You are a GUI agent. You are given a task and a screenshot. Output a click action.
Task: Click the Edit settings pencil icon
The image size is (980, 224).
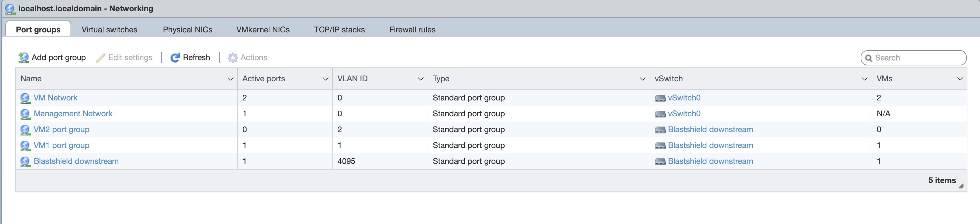(100, 58)
